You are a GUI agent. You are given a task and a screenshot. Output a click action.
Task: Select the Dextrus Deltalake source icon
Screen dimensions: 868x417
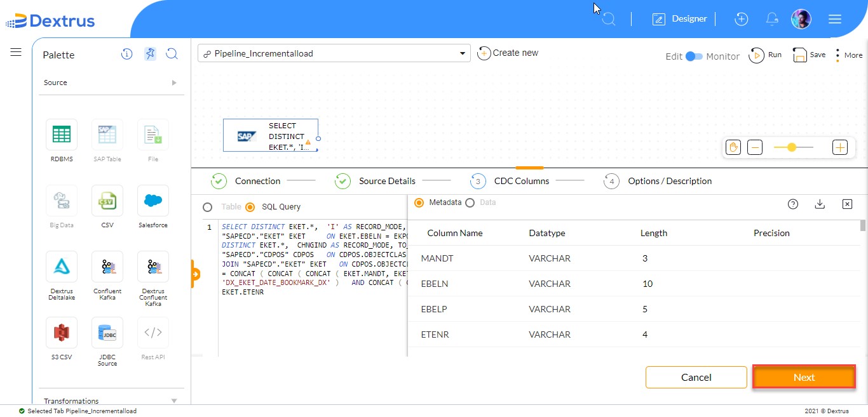coord(62,267)
